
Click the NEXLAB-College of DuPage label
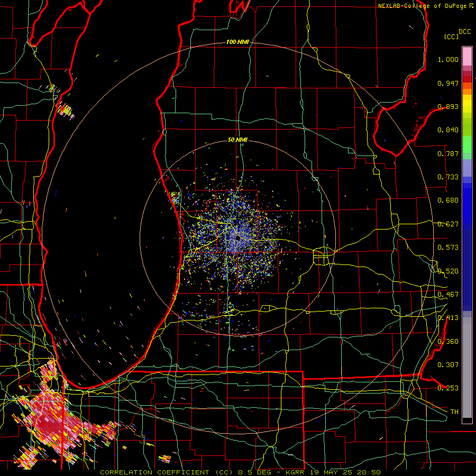point(423,6)
